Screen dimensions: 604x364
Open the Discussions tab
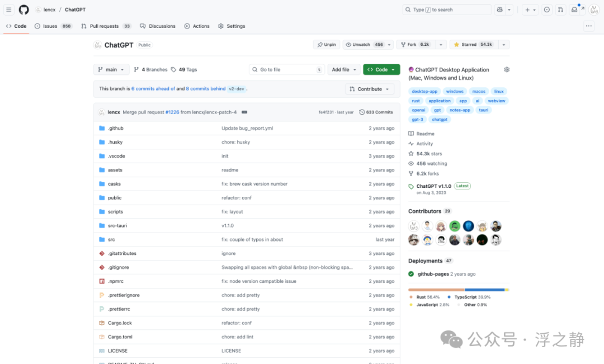click(x=158, y=26)
